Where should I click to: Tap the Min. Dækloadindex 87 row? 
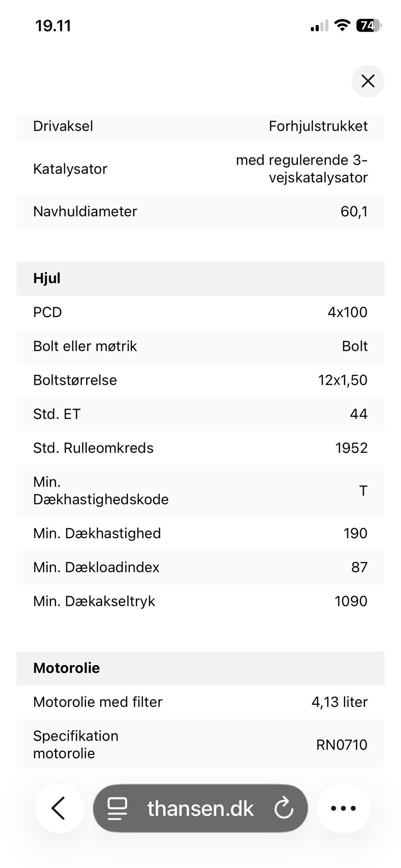click(x=200, y=567)
